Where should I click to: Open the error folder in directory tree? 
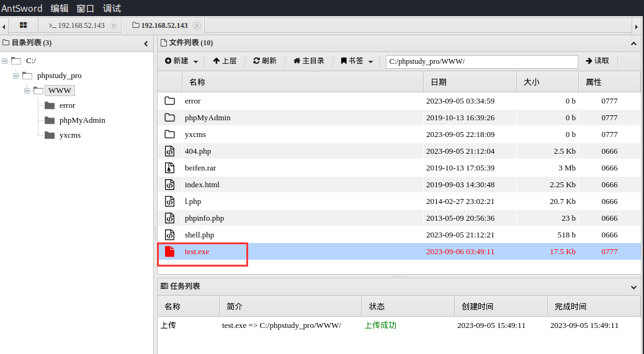(68, 105)
